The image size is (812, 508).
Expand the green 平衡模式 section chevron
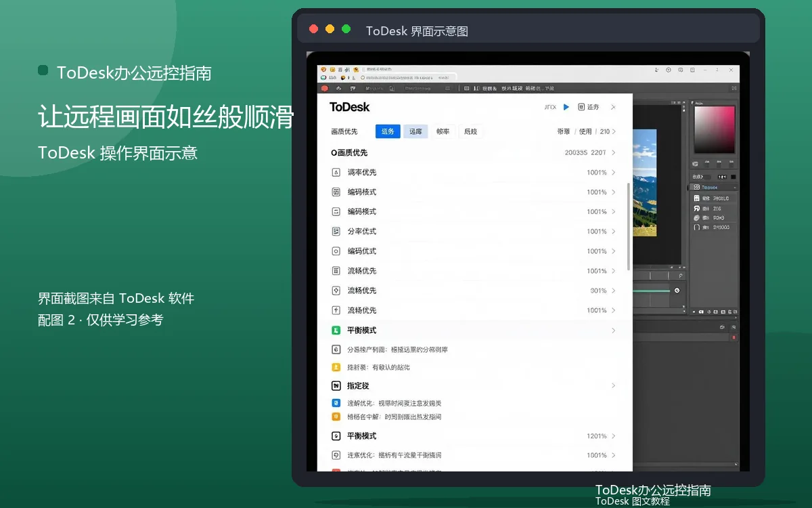pyautogui.click(x=614, y=331)
